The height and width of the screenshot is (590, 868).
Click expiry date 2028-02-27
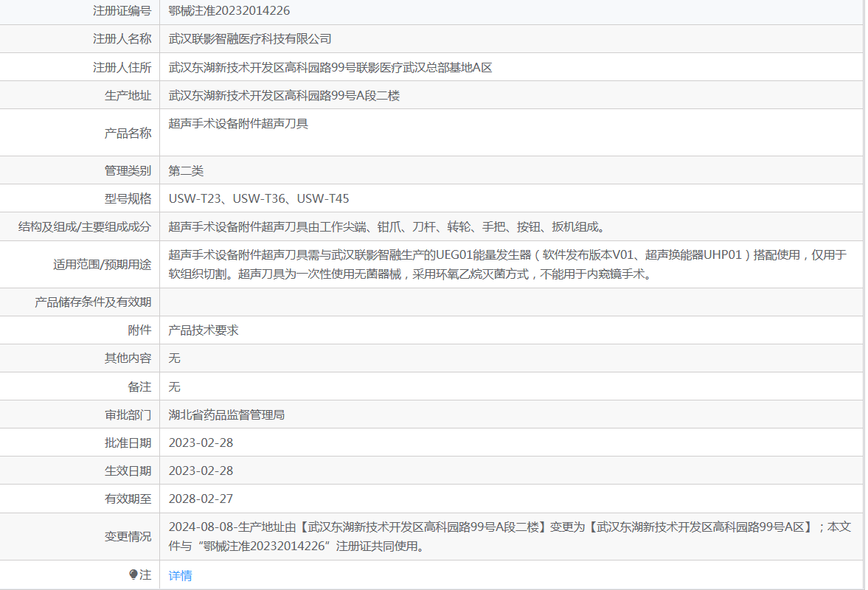coord(201,499)
